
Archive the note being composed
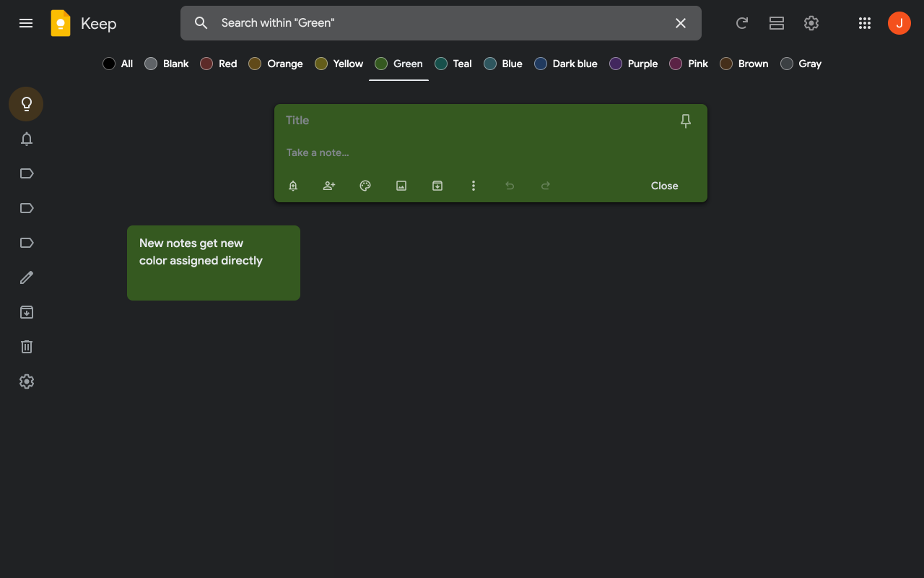coord(437,186)
